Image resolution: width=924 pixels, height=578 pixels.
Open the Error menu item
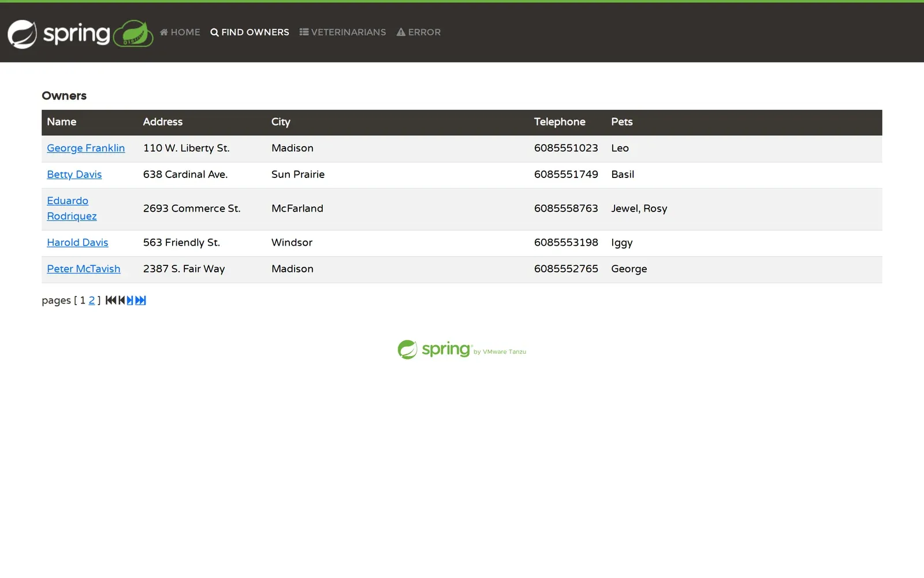point(419,32)
